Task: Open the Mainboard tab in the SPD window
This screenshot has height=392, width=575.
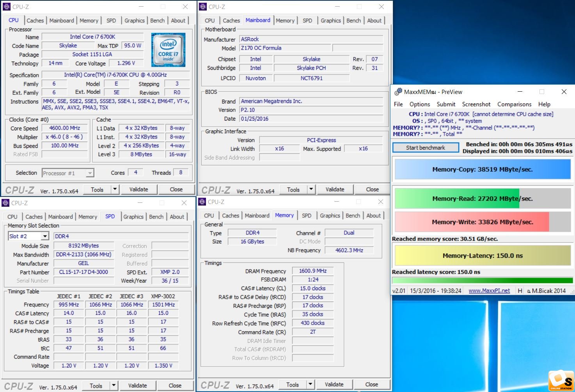Action: (x=60, y=217)
